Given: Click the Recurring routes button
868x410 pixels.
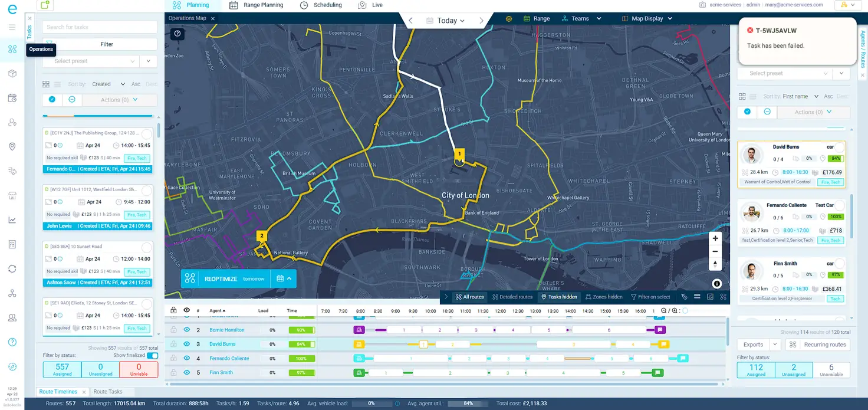Looking at the screenshot, I should pos(818,345).
